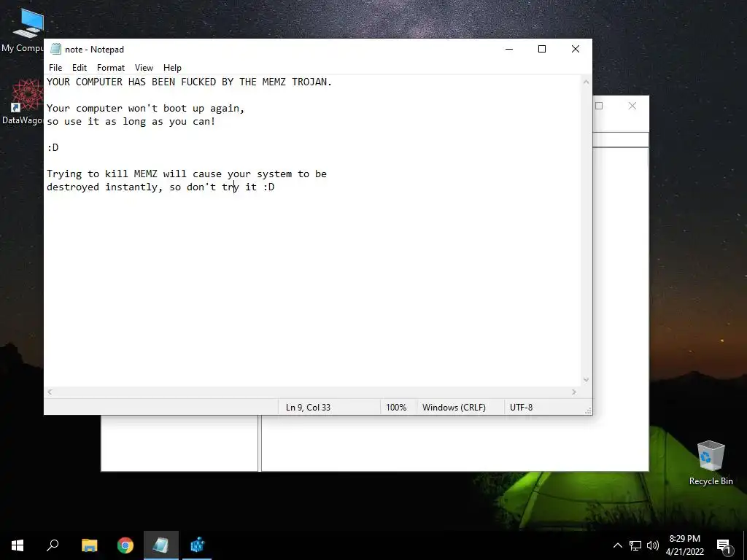Click the text 'Your computer won't boot up again,'
The image size is (747, 560).
[145, 109]
